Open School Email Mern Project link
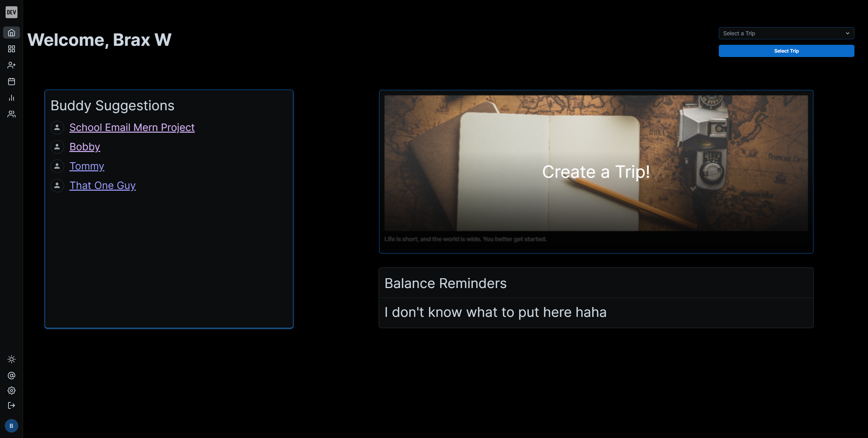Image resolution: width=868 pixels, height=438 pixels. click(x=132, y=127)
